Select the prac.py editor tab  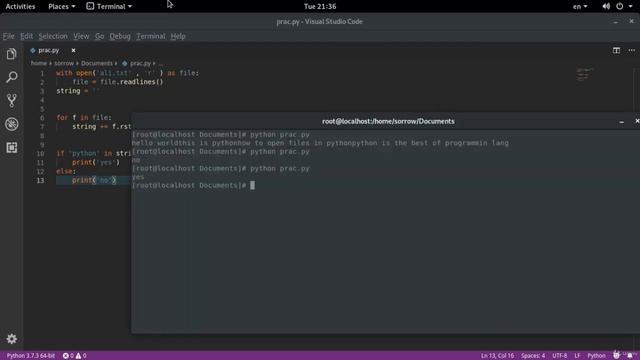(x=48, y=50)
